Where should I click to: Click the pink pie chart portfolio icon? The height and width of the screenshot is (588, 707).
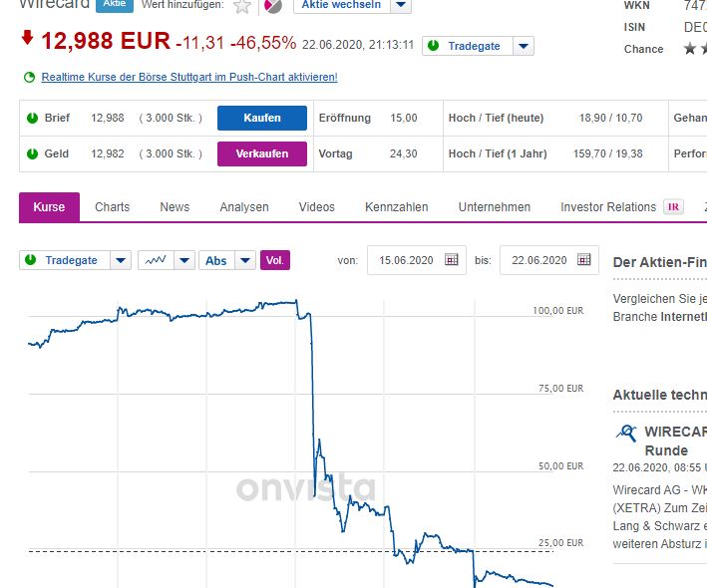click(x=272, y=6)
